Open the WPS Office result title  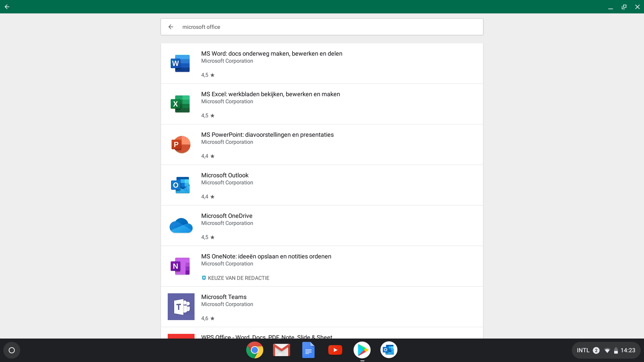tap(267, 336)
